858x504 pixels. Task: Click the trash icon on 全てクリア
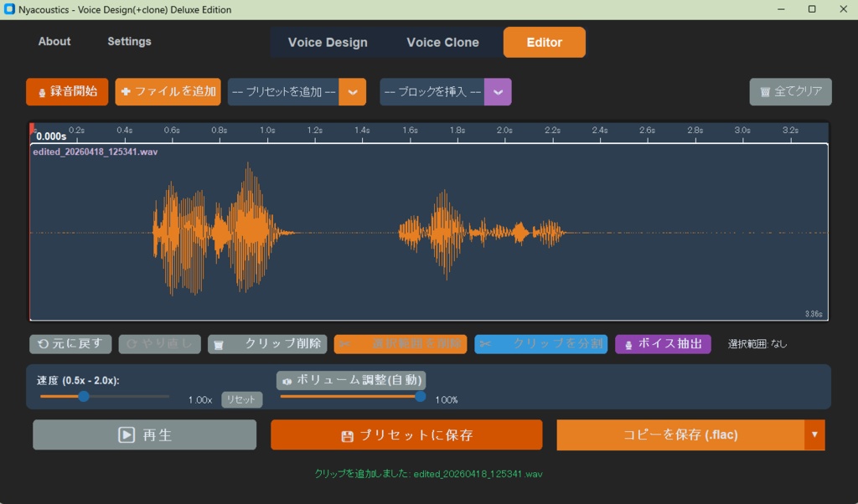[768, 92]
